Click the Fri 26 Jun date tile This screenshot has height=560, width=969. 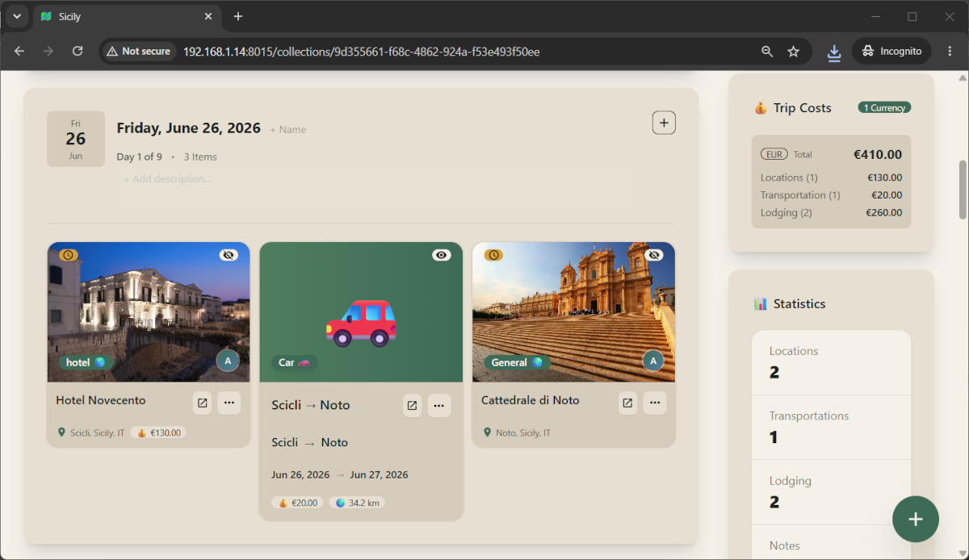[x=76, y=139]
